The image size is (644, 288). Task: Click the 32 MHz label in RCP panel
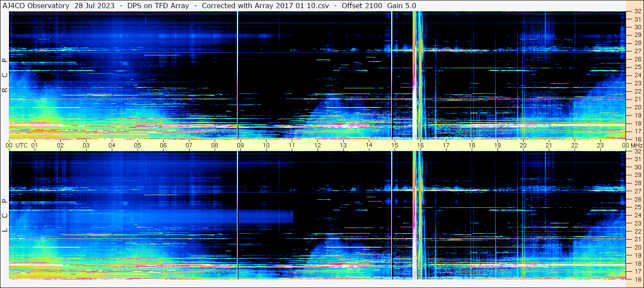point(638,12)
